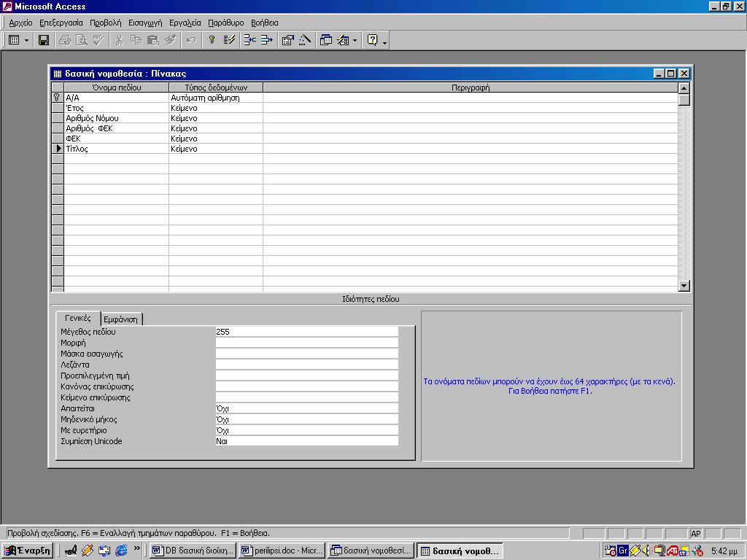The width and height of the screenshot is (747, 560).
Task: Click the Προεπιλεγμένη τιμή property input
Action: tap(306, 376)
